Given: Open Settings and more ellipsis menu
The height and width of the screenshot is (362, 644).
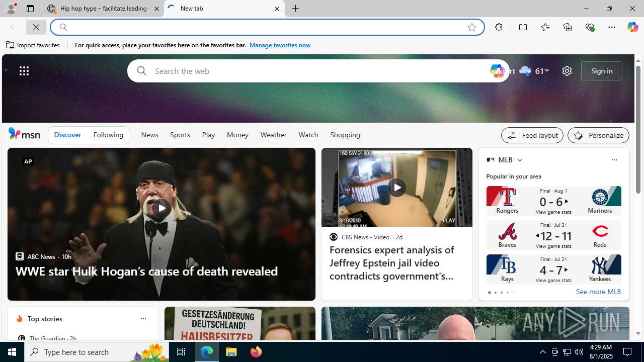Looking at the screenshot, I should 611,27.
